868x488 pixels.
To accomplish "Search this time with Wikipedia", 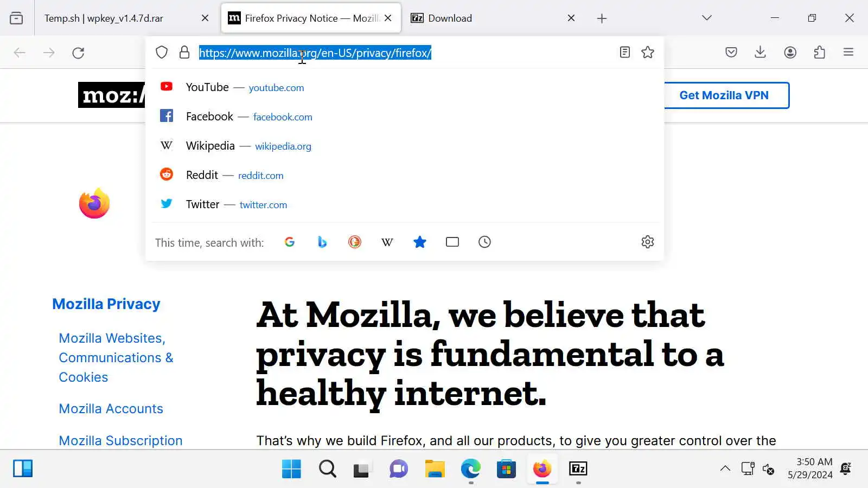I will pos(387,242).
